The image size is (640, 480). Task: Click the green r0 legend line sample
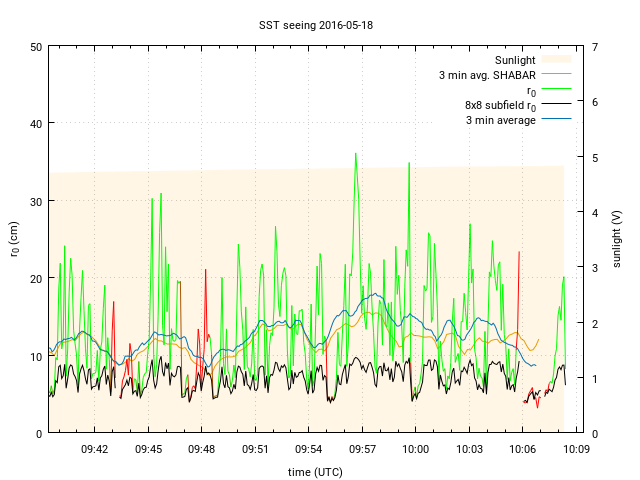(x=556, y=90)
